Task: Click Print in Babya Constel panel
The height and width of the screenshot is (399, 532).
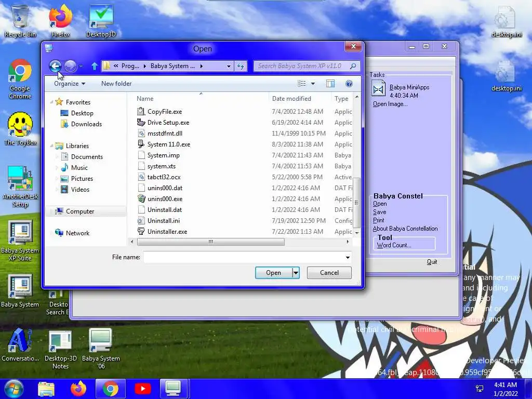Action: pyautogui.click(x=378, y=220)
